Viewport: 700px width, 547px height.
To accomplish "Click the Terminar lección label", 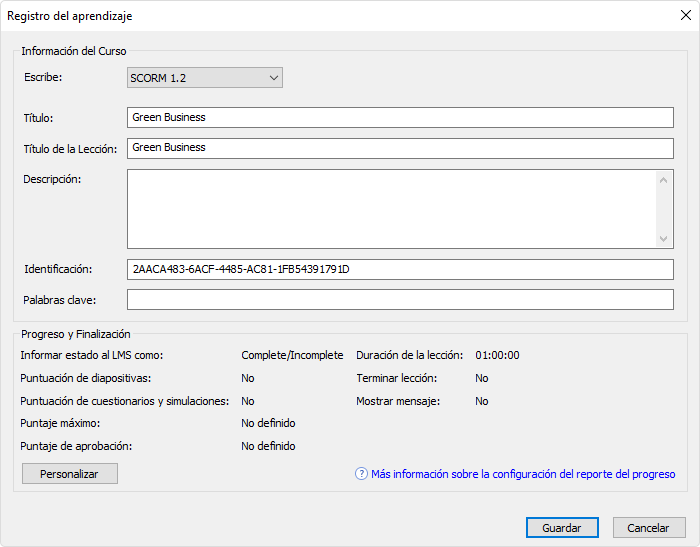I will (396, 378).
